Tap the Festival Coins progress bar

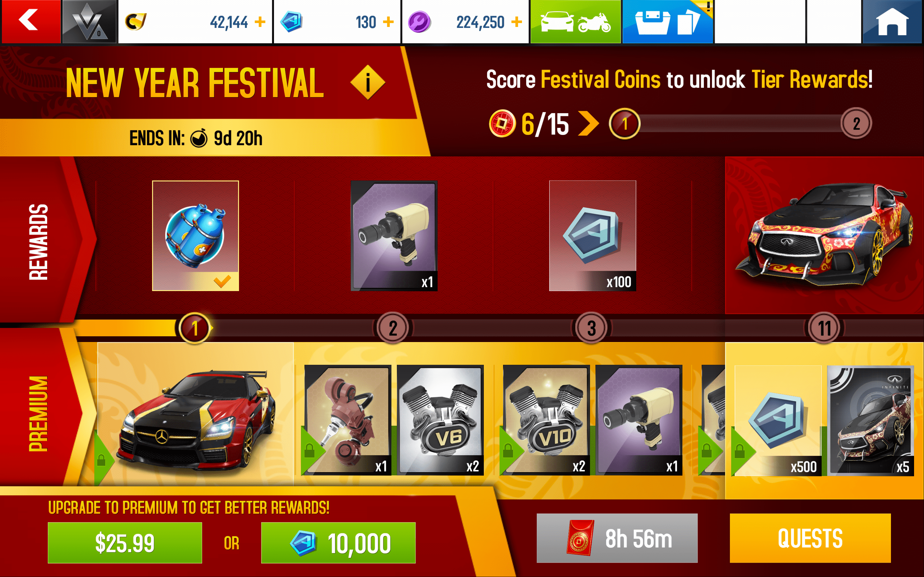pyautogui.click(x=741, y=123)
